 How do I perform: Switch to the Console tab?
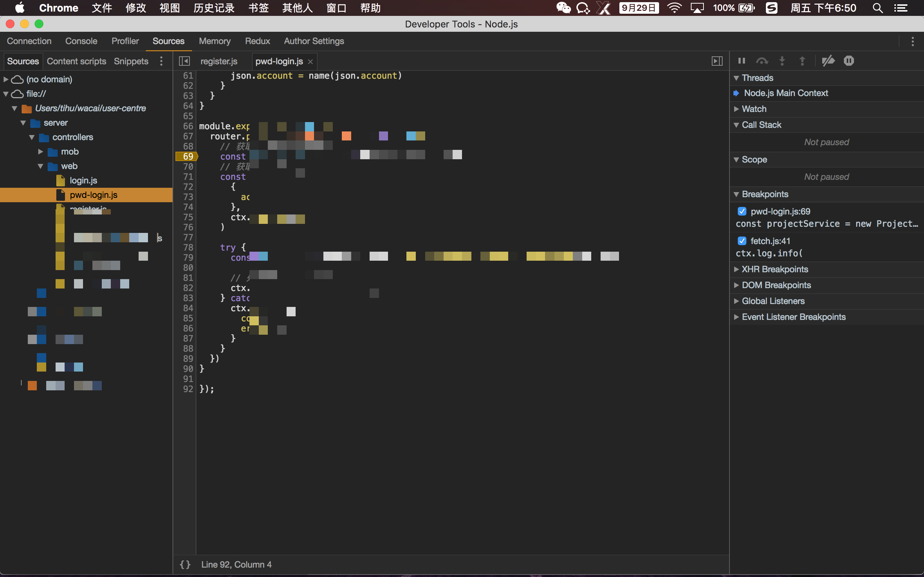click(x=81, y=41)
